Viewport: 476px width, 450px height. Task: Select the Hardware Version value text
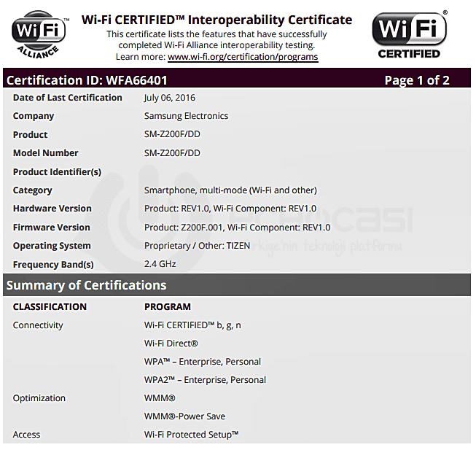click(x=230, y=209)
